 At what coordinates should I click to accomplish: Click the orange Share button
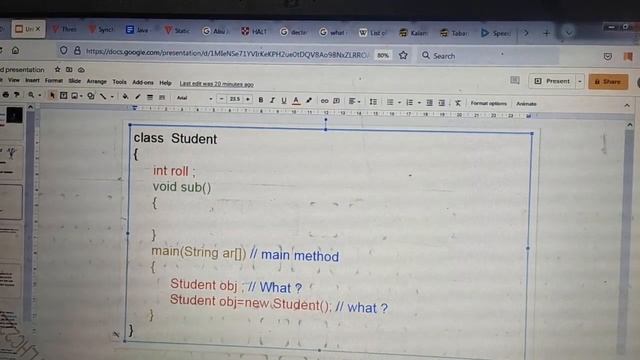pos(608,82)
